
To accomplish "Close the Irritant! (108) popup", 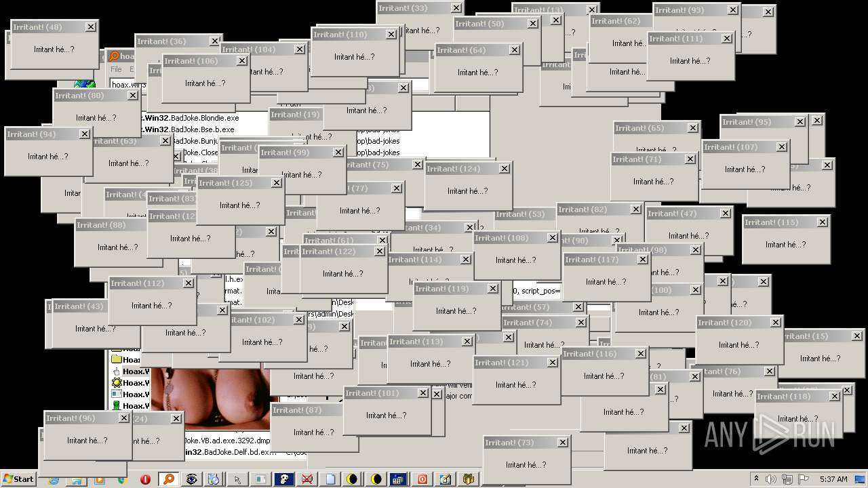I will coord(552,238).
